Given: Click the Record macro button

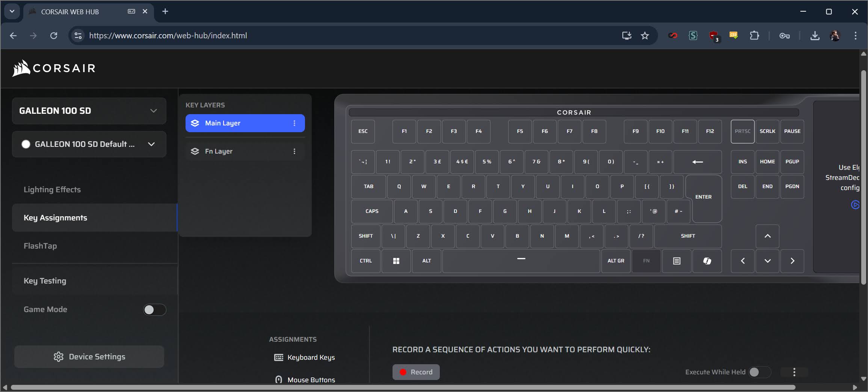Looking at the screenshot, I should pyautogui.click(x=416, y=372).
